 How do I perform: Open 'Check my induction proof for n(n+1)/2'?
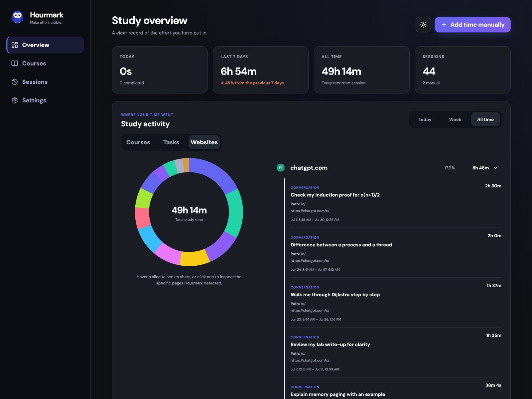pyautogui.click(x=335, y=195)
